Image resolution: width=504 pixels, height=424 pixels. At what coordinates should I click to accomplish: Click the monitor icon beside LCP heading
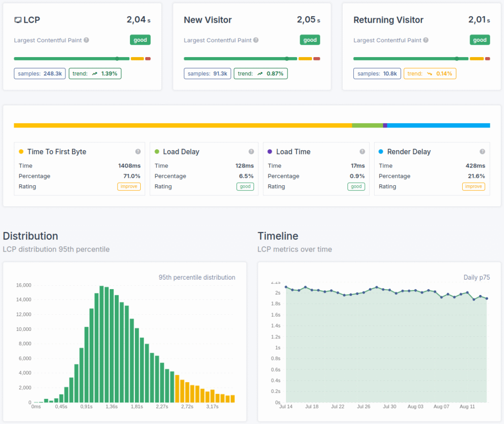[x=19, y=20]
